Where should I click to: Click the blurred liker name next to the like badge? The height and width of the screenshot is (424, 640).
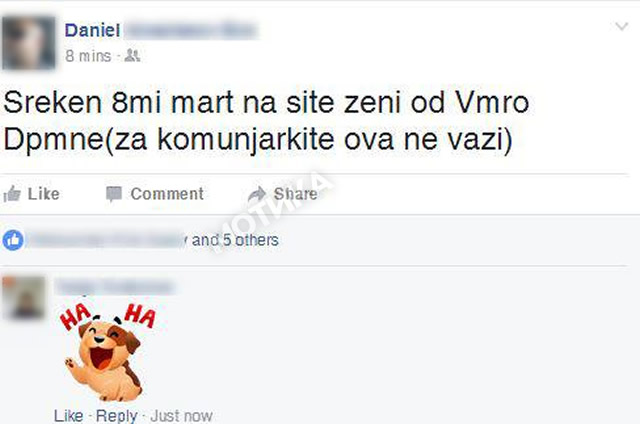107,240
